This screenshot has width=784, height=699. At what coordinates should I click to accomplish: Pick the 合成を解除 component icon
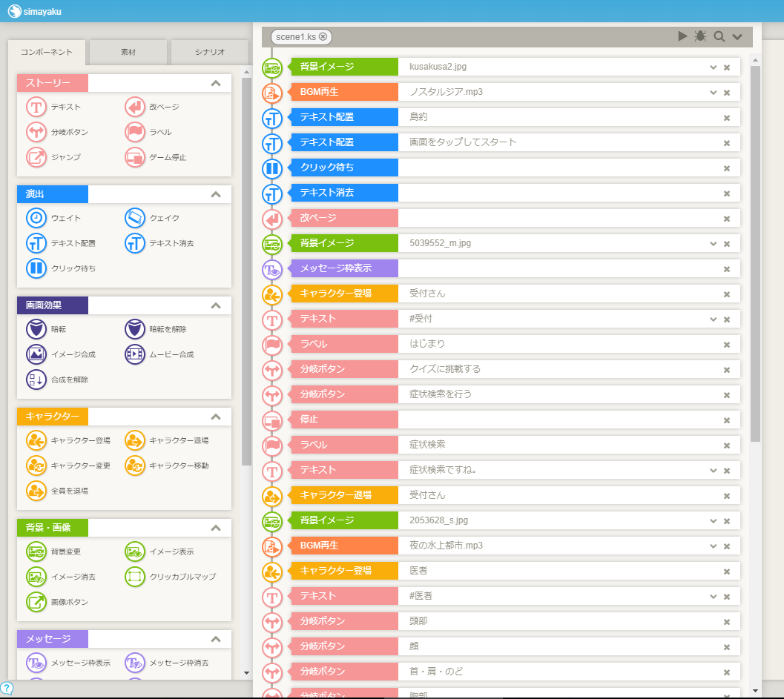click(36, 380)
